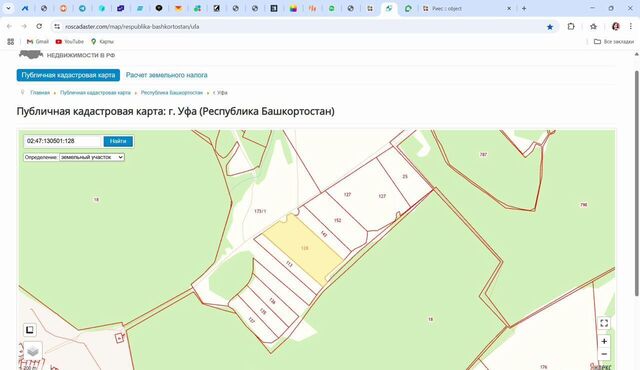Toggle the blue bookmark star
The width and height of the screenshot is (640, 370).
pyautogui.click(x=550, y=27)
